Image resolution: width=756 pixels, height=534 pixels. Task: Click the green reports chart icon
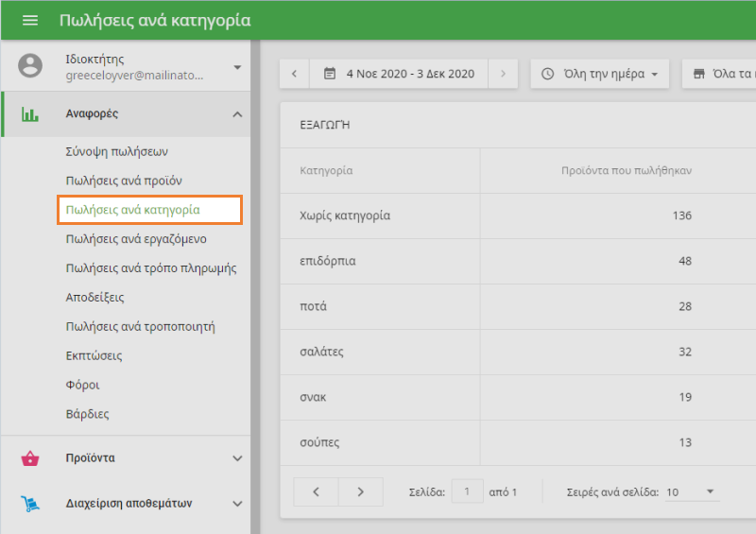(30, 114)
